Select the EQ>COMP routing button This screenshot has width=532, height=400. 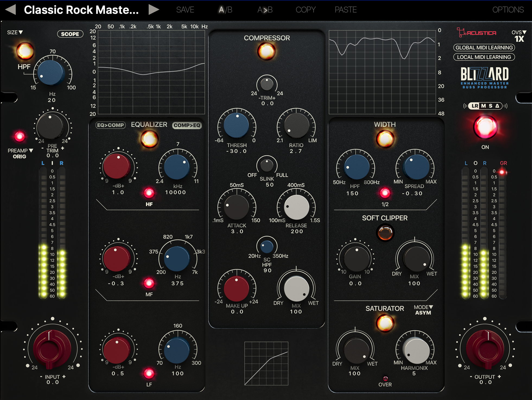110,125
